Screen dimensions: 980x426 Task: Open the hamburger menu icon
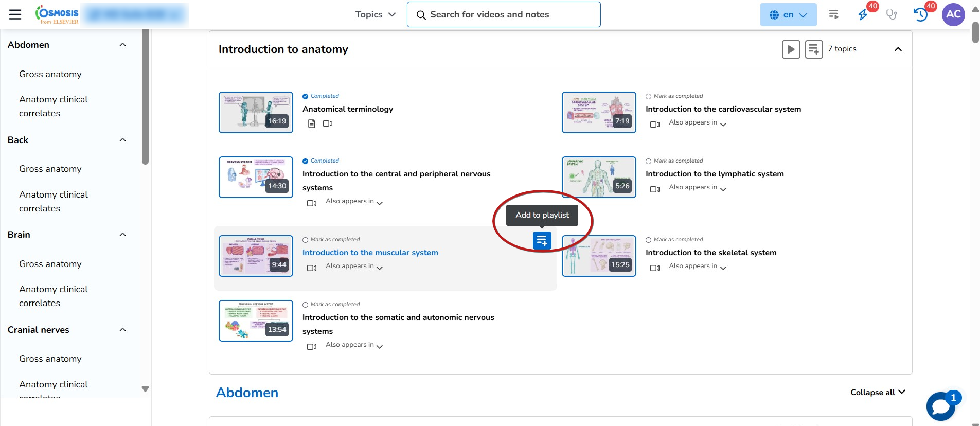click(15, 14)
